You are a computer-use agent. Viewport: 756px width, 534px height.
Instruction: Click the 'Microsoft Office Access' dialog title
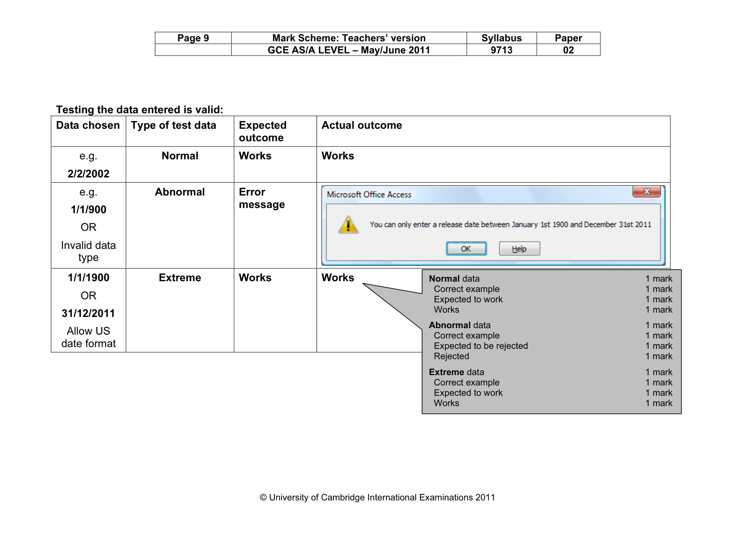click(x=369, y=195)
